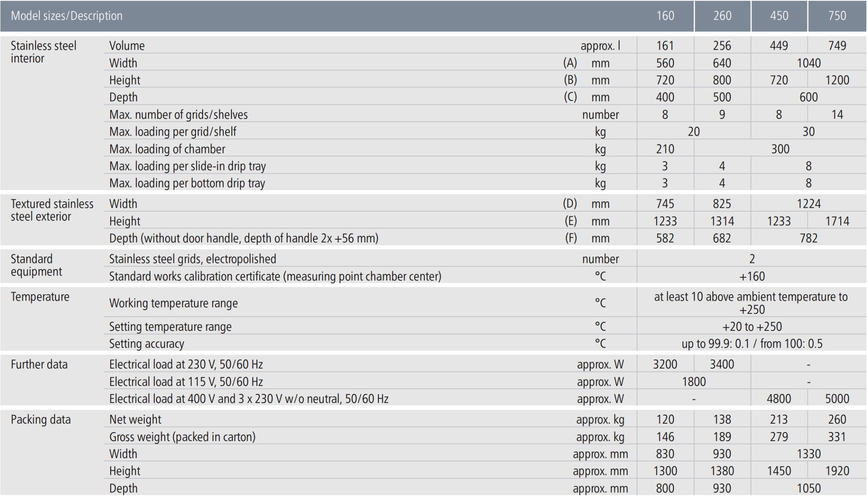Click Gross weight (packed in carton) label
Screen dimensions: 868x497
coord(182,436)
